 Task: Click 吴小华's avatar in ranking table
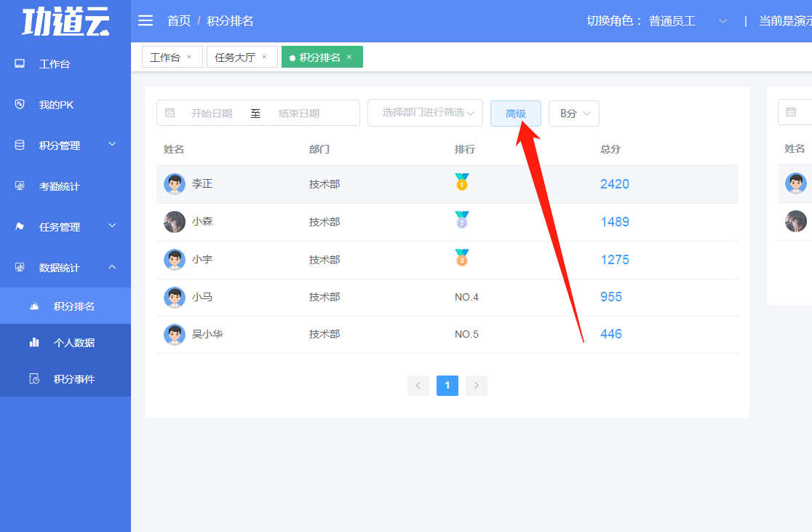175,334
